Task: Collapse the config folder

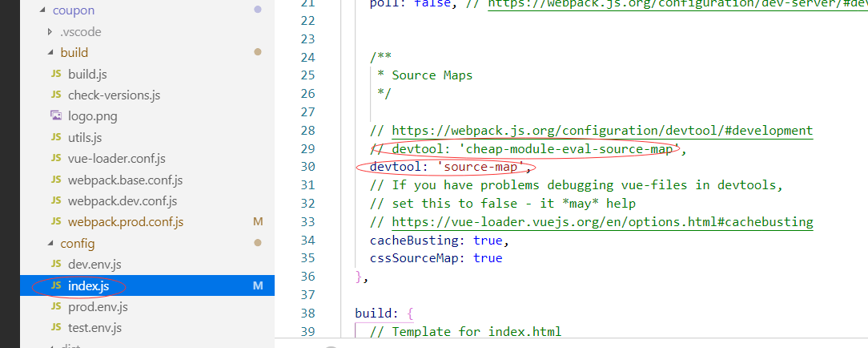Action: click(x=50, y=243)
